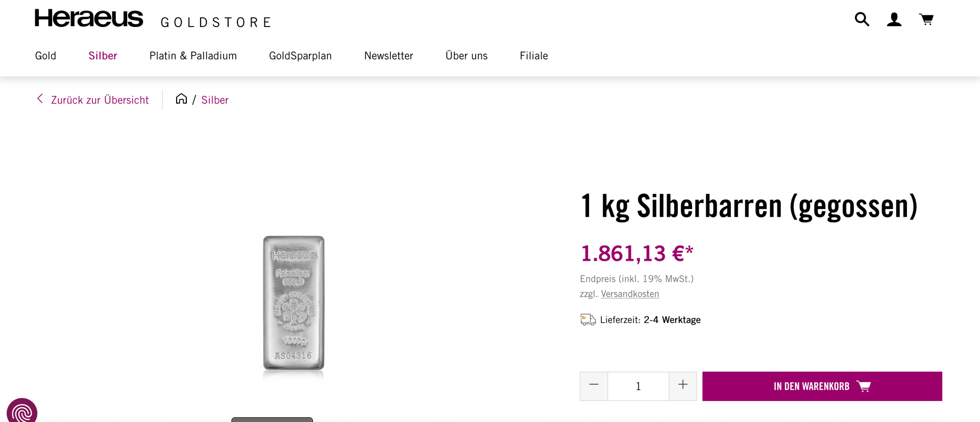Open the user account icon
The image size is (980, 422).
pyautogui.click(x=894, y=19)
